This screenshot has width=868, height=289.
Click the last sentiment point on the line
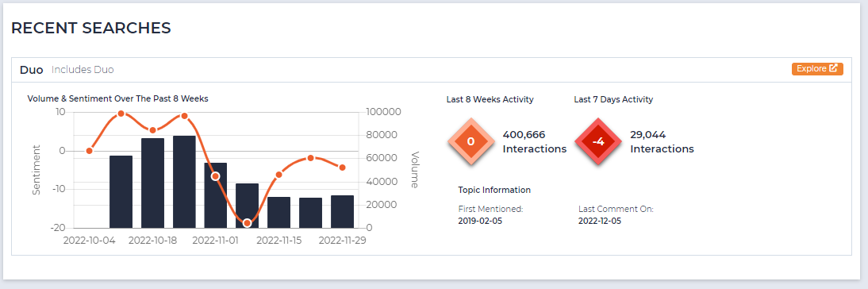tap(342, 168)
